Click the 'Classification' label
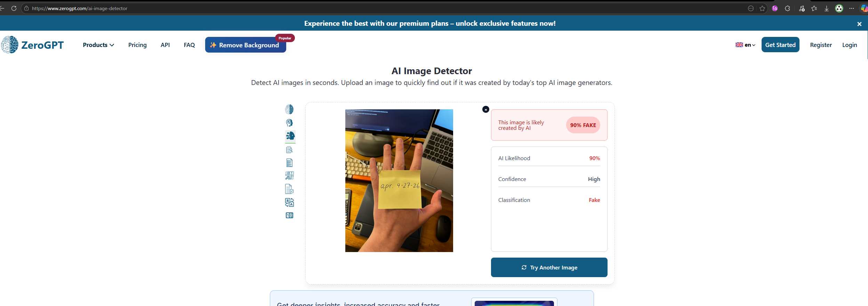 [x=514, y=200]
